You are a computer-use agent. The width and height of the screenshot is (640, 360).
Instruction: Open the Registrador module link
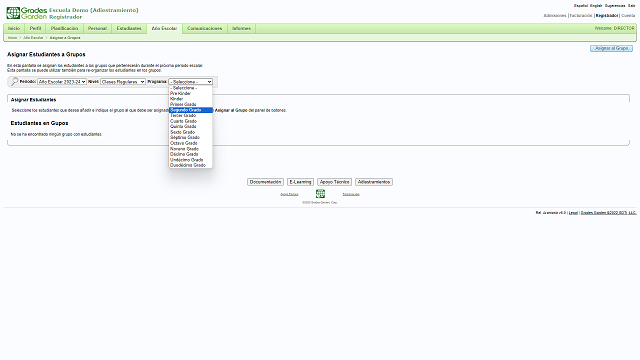point(607,16)
